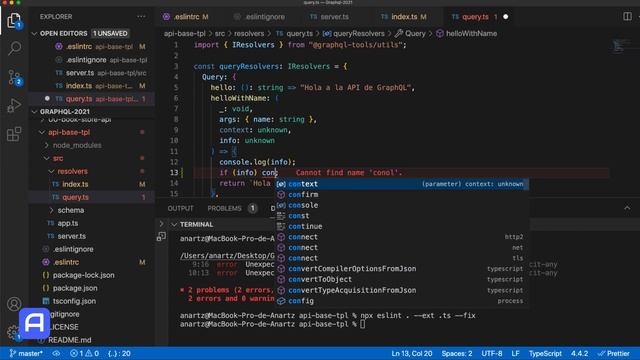Select the 'config' process suggestion
Viewport: 640px width, 360px height.
[402, 301]
